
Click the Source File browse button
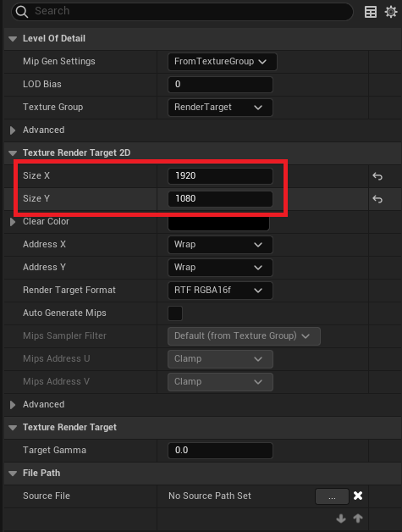pos(332,496)
